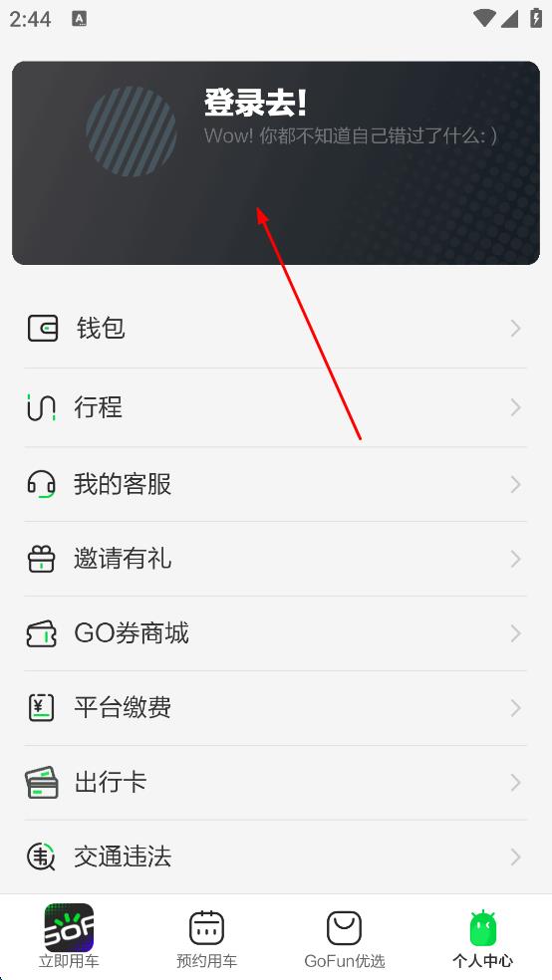Expand the 钱包 row chevron arrow
Screen dimensions: 552x980
(x=516, y=328)
